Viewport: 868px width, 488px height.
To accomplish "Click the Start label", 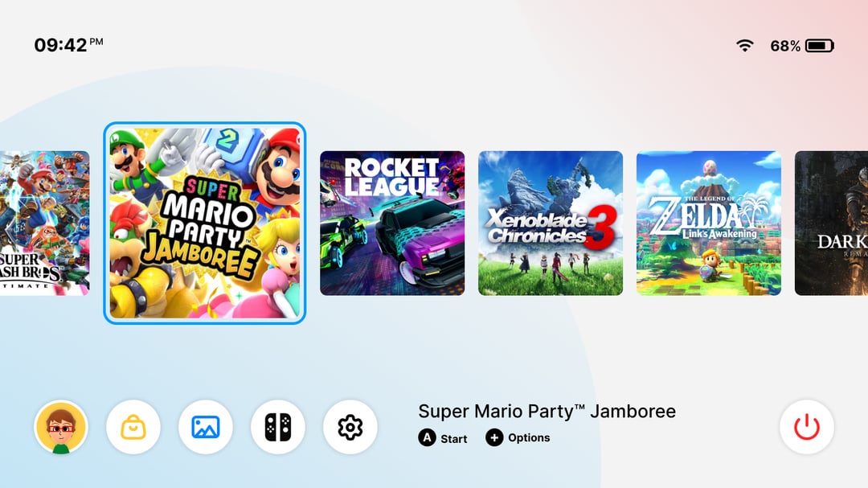I will [454, 439].
